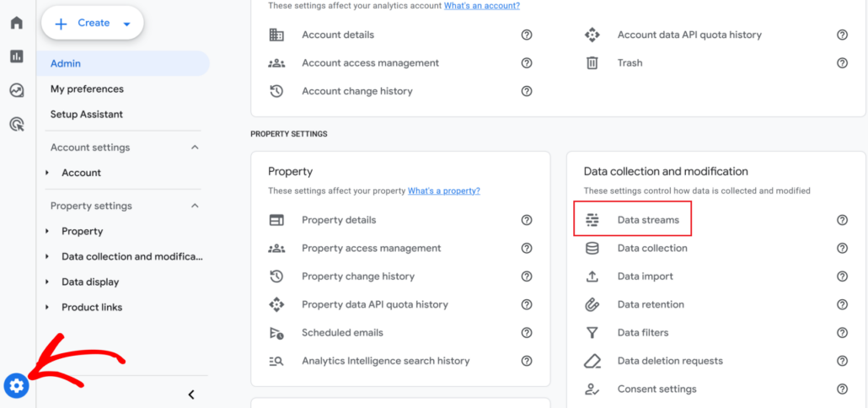Expand the Product links tree item

coord(47,307)
